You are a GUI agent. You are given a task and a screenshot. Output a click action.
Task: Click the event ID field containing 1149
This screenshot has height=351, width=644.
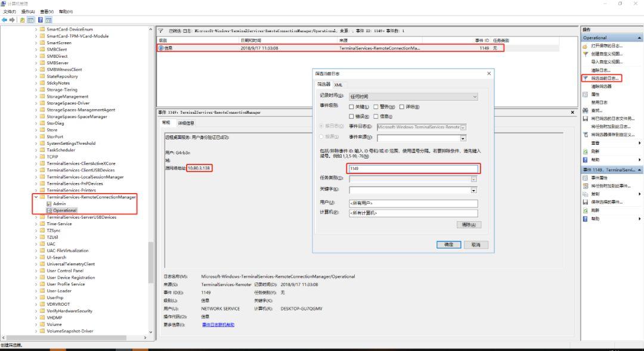413,168
